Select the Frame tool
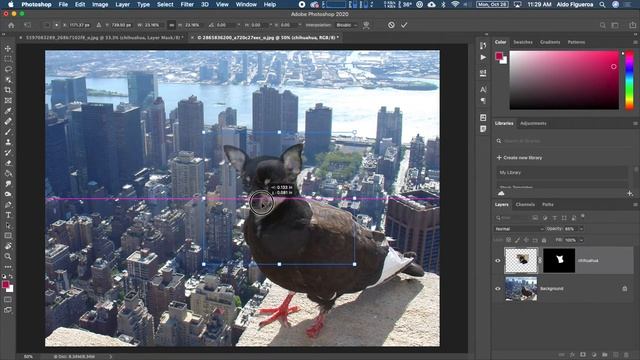The width and height of the screenshot is (640, 360). (x=8, y=100)
